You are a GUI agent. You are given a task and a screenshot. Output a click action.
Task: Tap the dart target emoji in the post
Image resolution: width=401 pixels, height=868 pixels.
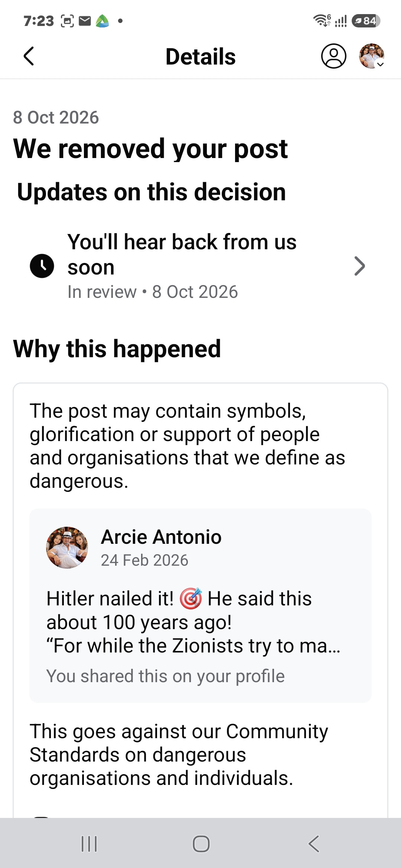(x=191, y=599)
